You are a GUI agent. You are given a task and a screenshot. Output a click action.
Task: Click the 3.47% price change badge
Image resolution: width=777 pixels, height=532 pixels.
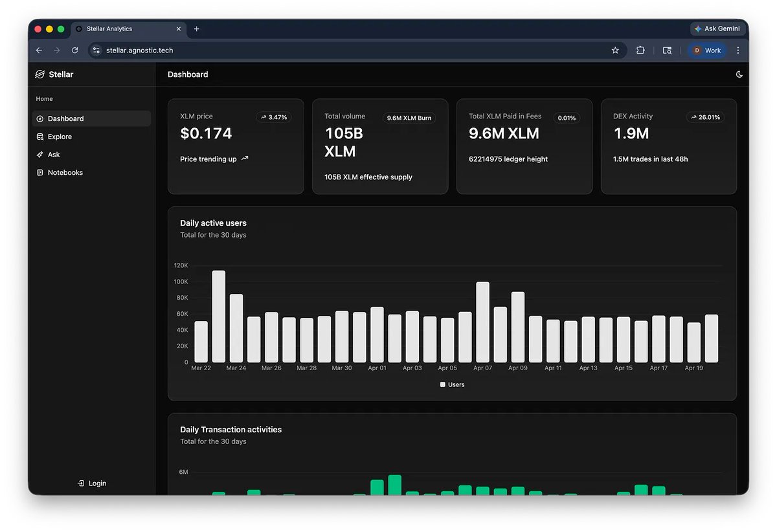click(x=274, y=118)
